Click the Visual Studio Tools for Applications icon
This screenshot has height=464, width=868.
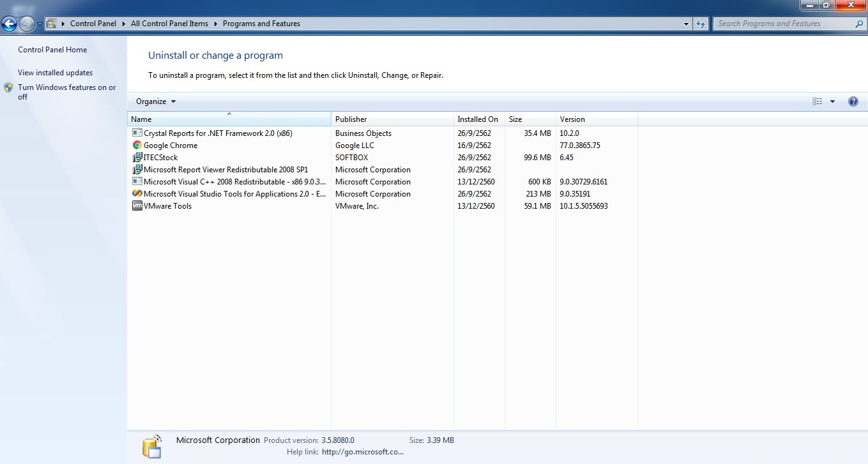pos(137,193)
